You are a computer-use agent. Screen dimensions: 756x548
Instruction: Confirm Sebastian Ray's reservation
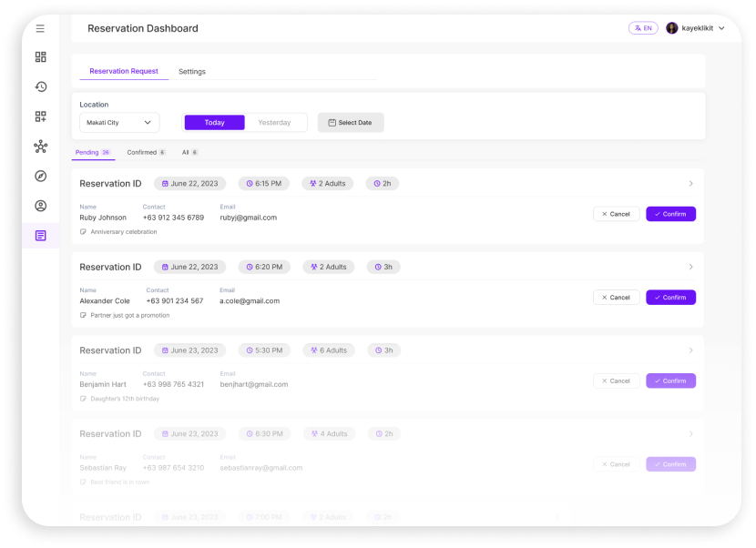point(670,464)
